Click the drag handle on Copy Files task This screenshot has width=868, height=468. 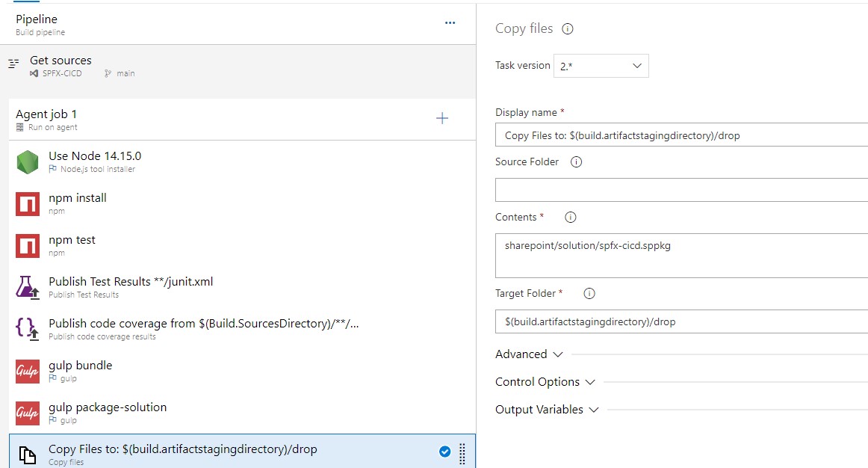462,453
